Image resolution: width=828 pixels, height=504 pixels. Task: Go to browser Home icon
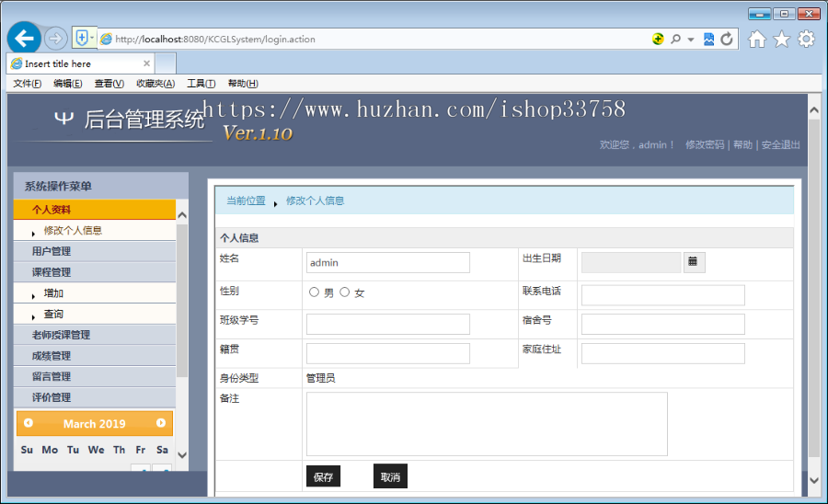coord(757,39)
